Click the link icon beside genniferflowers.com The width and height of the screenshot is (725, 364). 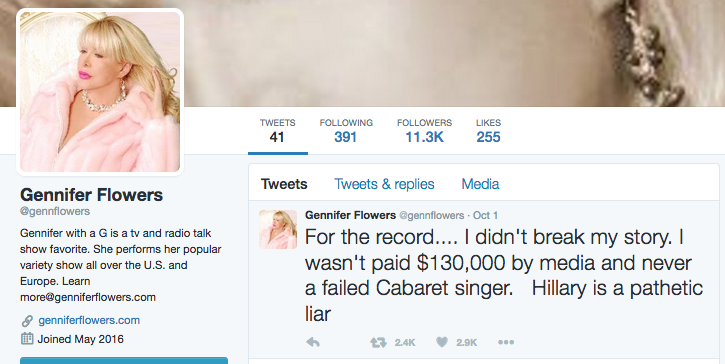tap(27, 321)
